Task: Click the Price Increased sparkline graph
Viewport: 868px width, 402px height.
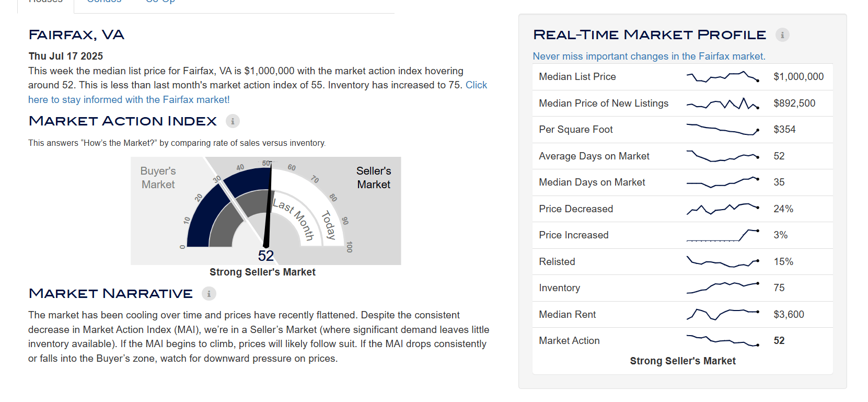Action: point(723,235)
